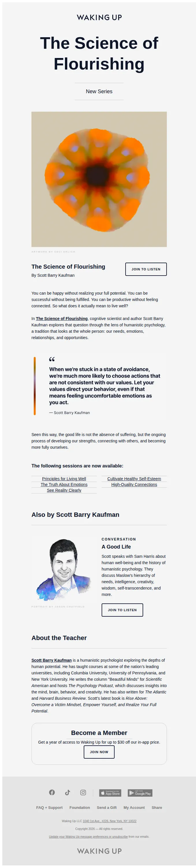Screen dimensions: 196x868
Task: Click Scott Barry Kaufman's portrait illustration
Action: 64,569
